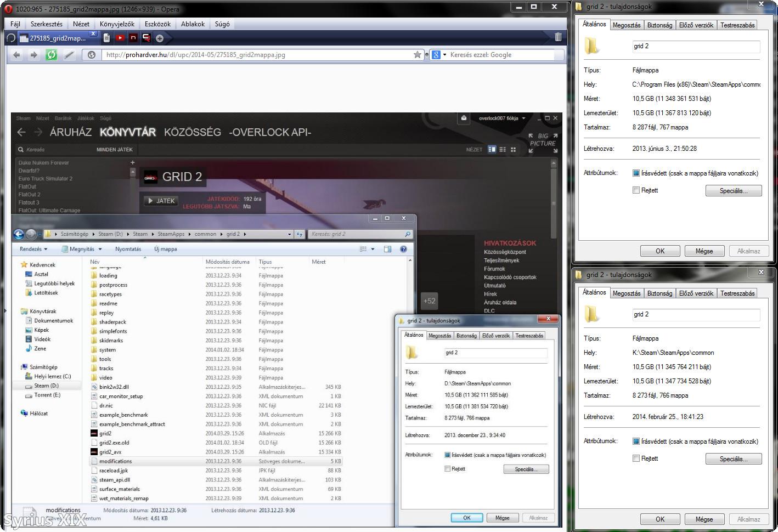
Task: Toggle Rejtett checkbox in upper properties dialog
Action: coord(636,190)
